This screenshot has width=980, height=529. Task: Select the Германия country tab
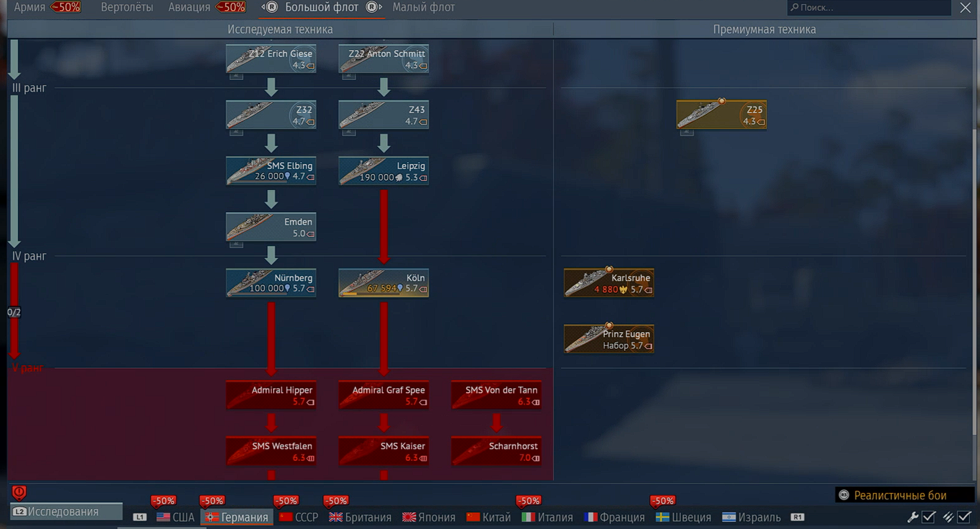[237, 517]
